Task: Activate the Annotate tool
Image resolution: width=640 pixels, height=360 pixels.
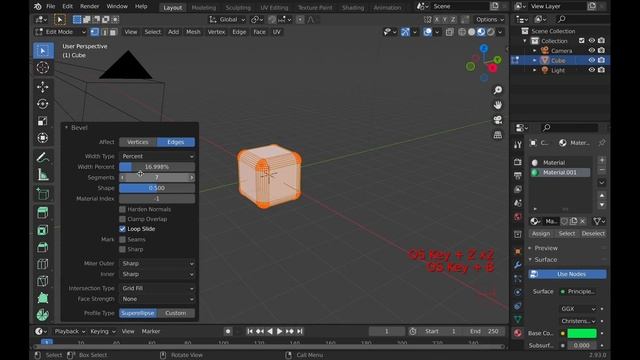Action: (x=43, y=157)
